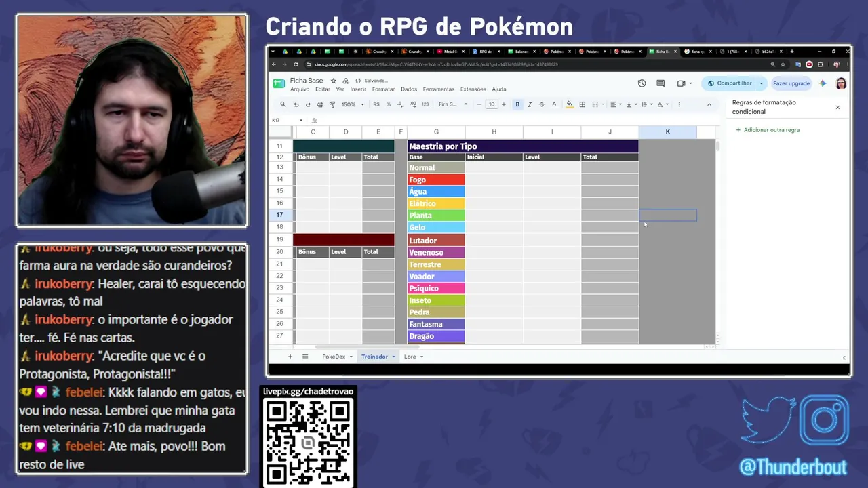Open the Treinador sheet tab dropdown

[x=393, y=357]
